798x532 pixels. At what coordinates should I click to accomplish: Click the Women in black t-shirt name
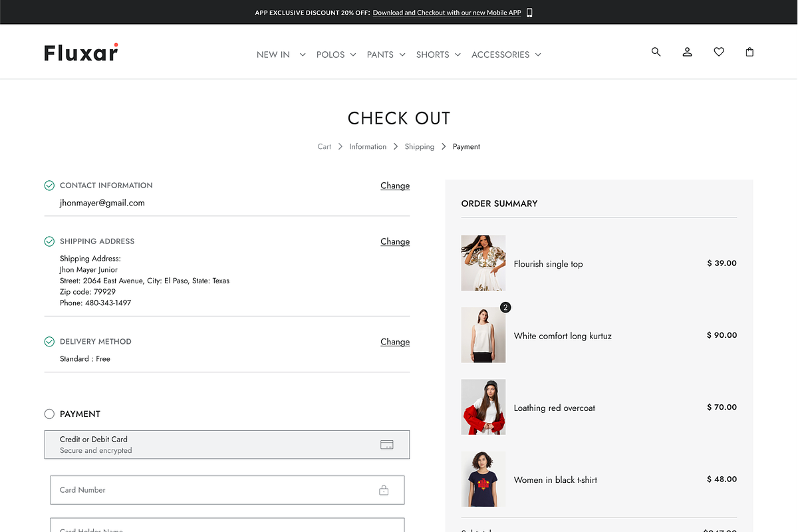tap(555, 479)
